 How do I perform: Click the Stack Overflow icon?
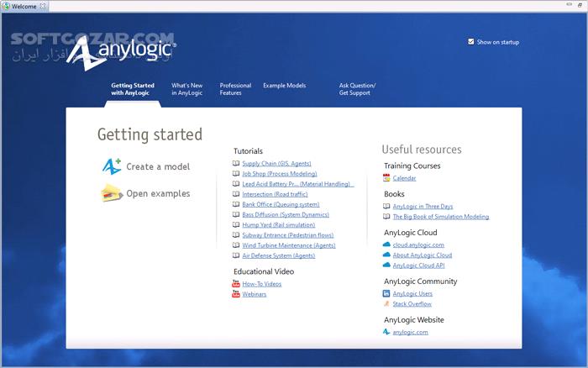point(386,304)
